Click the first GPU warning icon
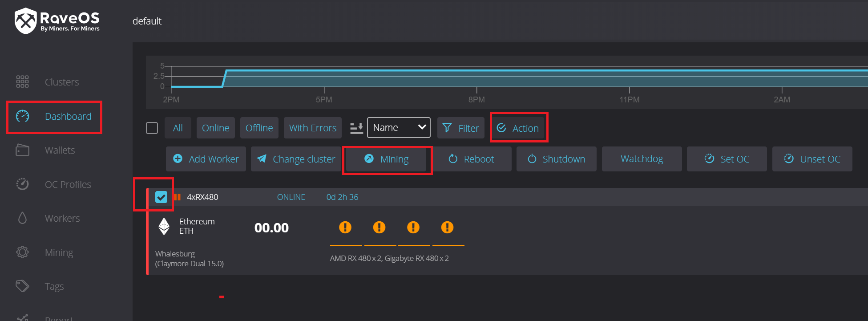Image resolution: width=868 pixels, height=321 pixels. click(345, 228)
